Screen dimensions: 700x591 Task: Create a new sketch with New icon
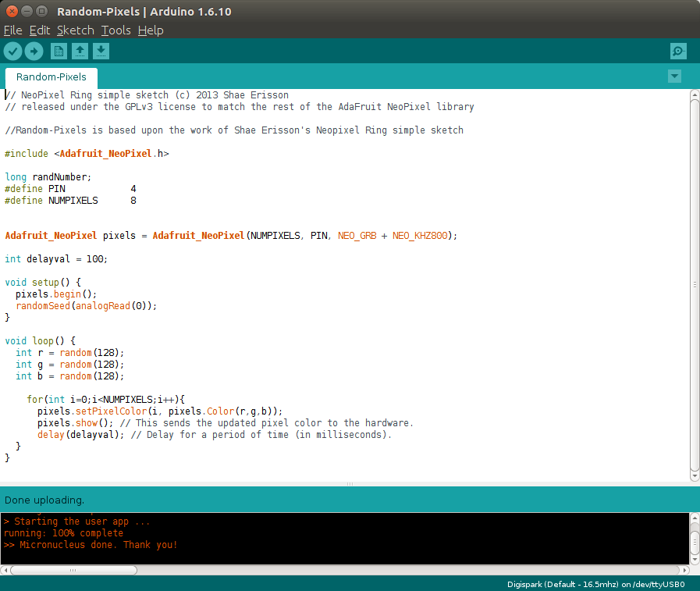pos(59,52)
